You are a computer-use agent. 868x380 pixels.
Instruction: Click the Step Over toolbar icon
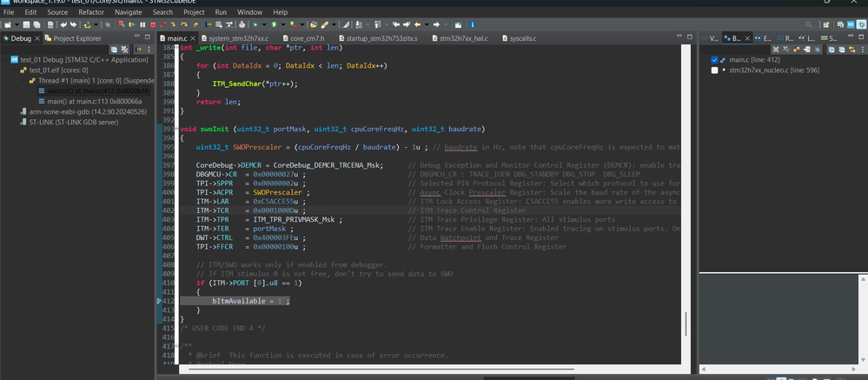[x=183, y=24]
